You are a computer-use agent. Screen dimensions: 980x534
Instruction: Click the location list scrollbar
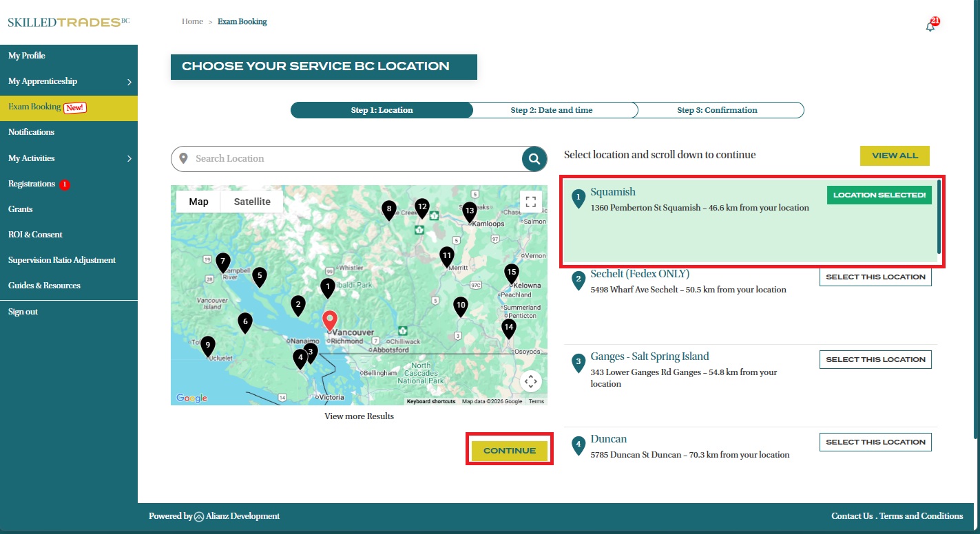click(x=939, y=218)
